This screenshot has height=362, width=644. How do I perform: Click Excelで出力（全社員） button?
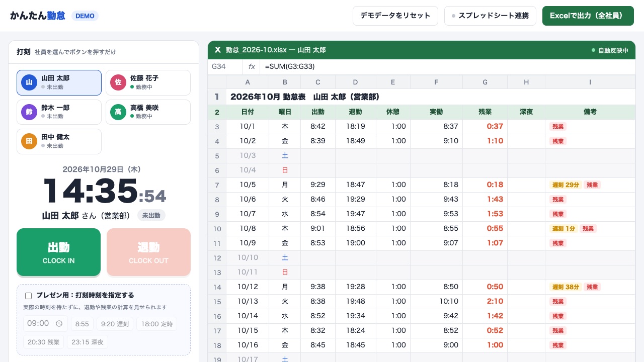588,16
